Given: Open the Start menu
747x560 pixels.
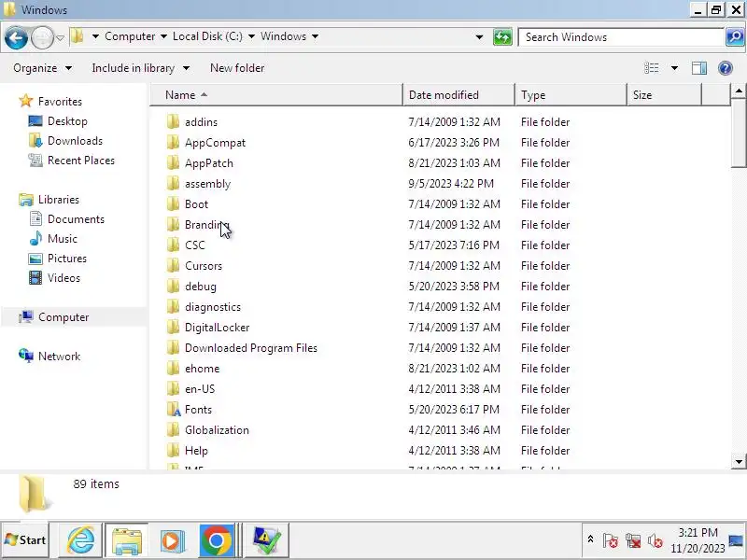Looking at the screenshot, I should pyautogui.click(x=25, y=540).
